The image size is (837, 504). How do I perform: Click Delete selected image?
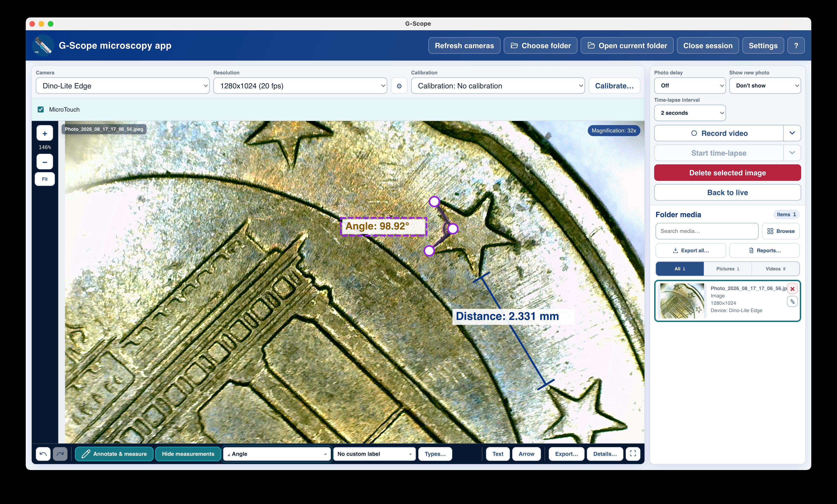point(728,173)
